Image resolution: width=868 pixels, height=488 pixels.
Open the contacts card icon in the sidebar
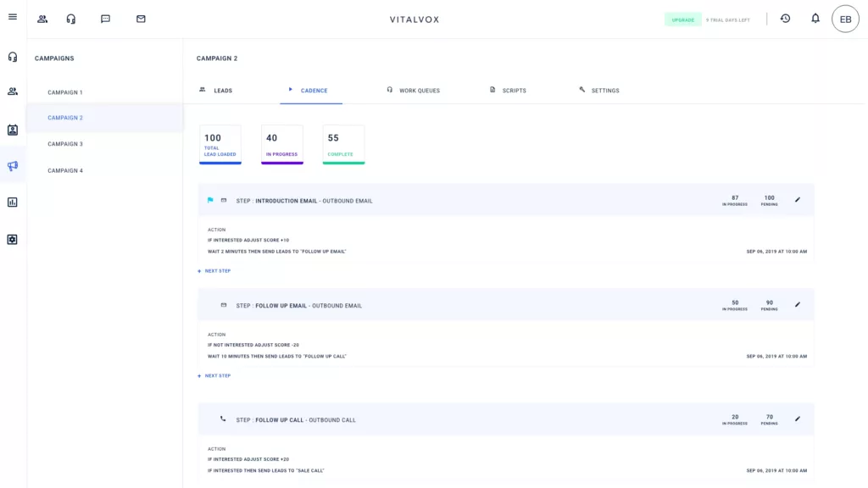13,130
